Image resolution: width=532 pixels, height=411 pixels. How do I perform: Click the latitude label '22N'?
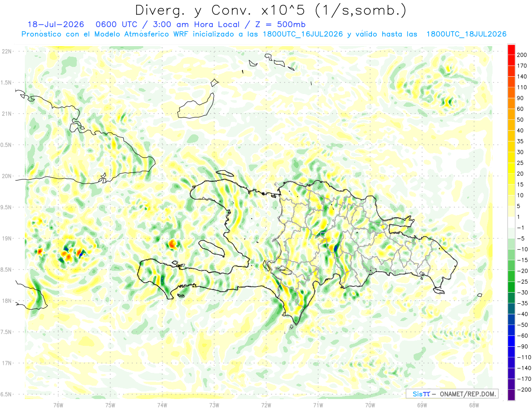point(7,51)
